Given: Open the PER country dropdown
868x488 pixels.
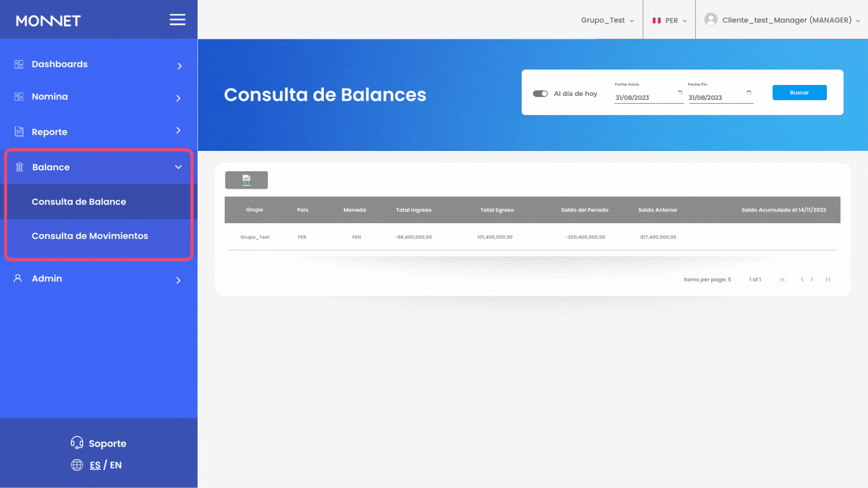Looking at the screenshot, I should tap(670, 20).
